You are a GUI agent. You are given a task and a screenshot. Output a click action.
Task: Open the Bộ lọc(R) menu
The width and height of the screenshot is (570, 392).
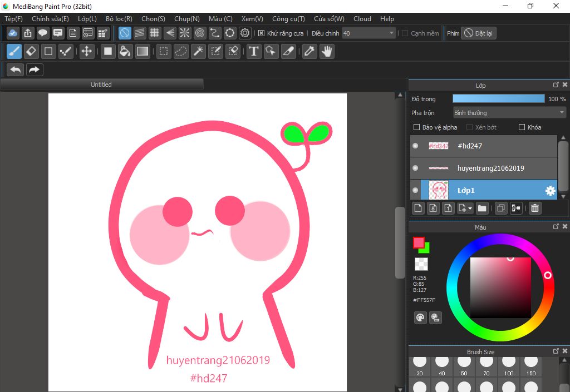pyautogui.click(x=119, y=19)
